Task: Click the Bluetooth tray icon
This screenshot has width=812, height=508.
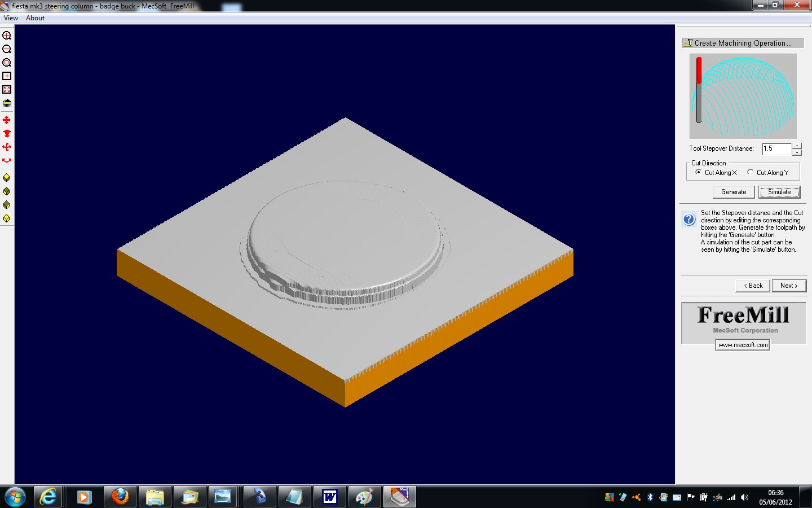Action: [650, 497]
